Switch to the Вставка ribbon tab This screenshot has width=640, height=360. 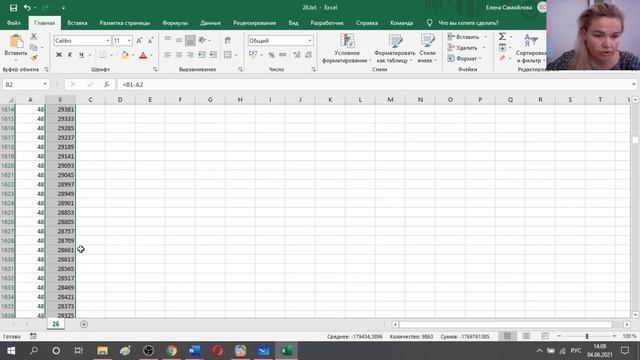77,23
